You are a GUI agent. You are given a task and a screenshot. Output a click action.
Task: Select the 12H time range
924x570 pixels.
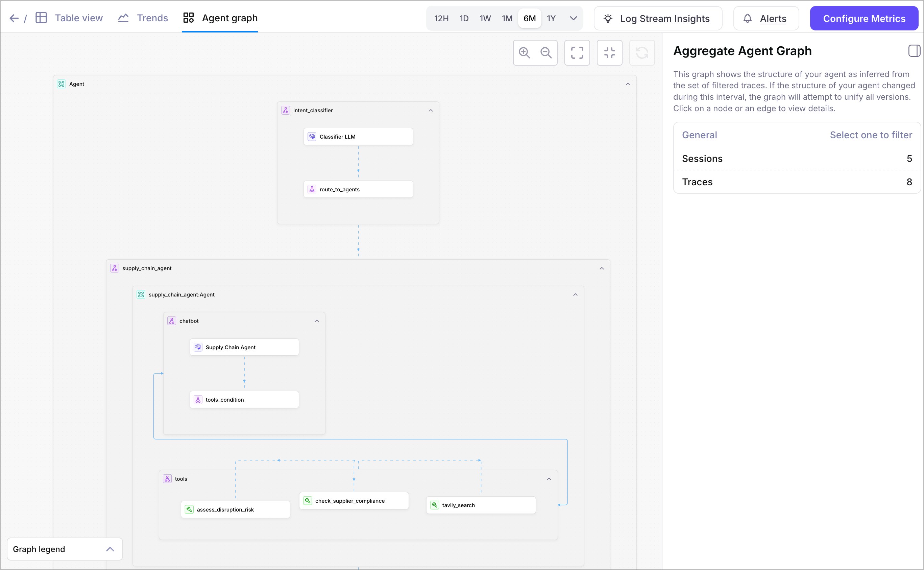click(x=441, y=19)
